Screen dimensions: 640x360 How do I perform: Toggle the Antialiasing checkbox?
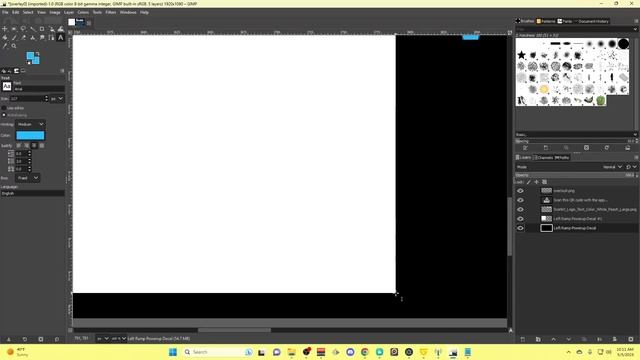point(4,116)
